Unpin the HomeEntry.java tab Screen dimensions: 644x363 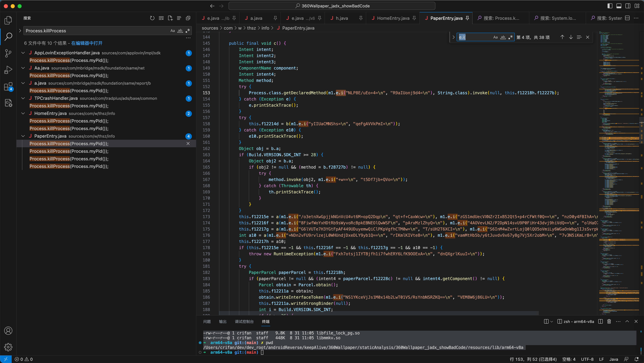(x=414, y=18)
